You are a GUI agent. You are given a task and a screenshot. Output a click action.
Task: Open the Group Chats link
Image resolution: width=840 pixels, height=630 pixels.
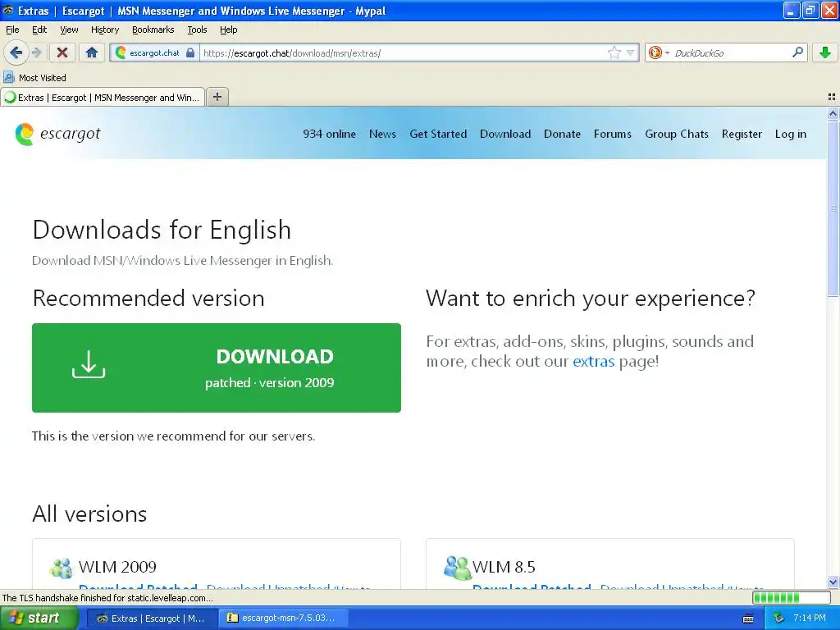(x=677, y=134)
